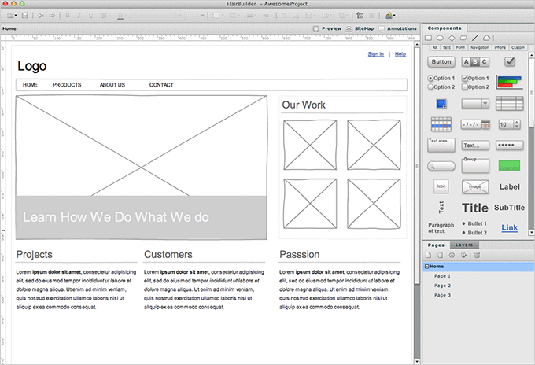The width and height of the screenshot is (535, 365).
Task: Select the Our Work heading
Action: pyautogui.click(x=303, y=105)
